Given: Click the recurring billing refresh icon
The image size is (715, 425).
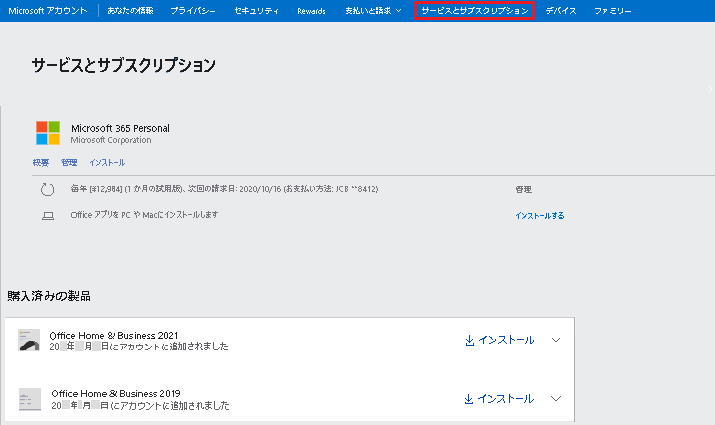Looking at the screenshot, I should [x=47, y=189].
